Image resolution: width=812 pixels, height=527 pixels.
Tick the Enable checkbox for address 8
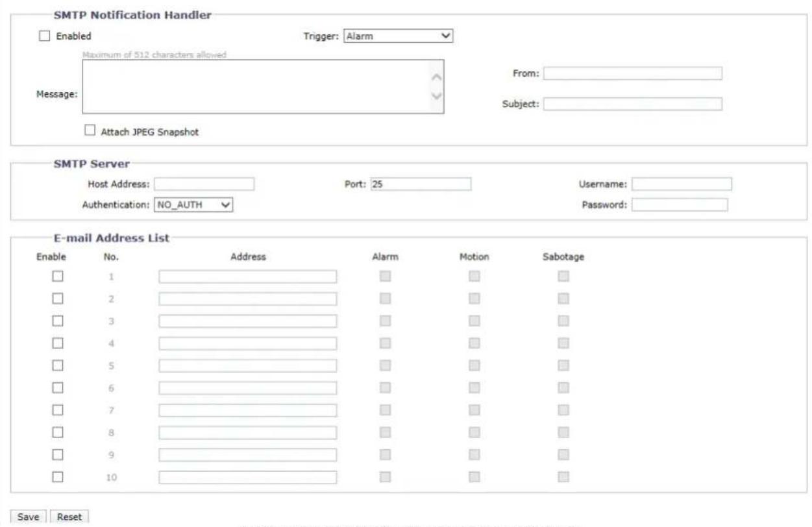tap(58, 432)
